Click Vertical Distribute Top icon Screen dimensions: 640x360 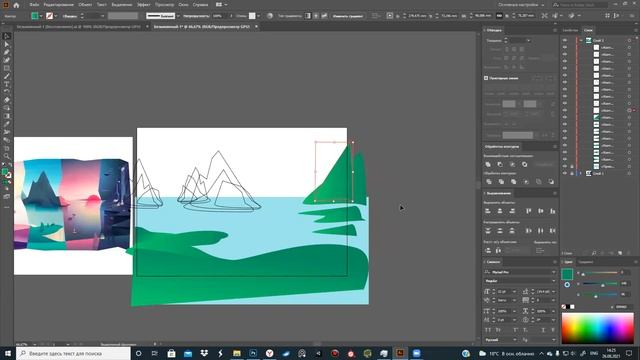click(488, 231)
